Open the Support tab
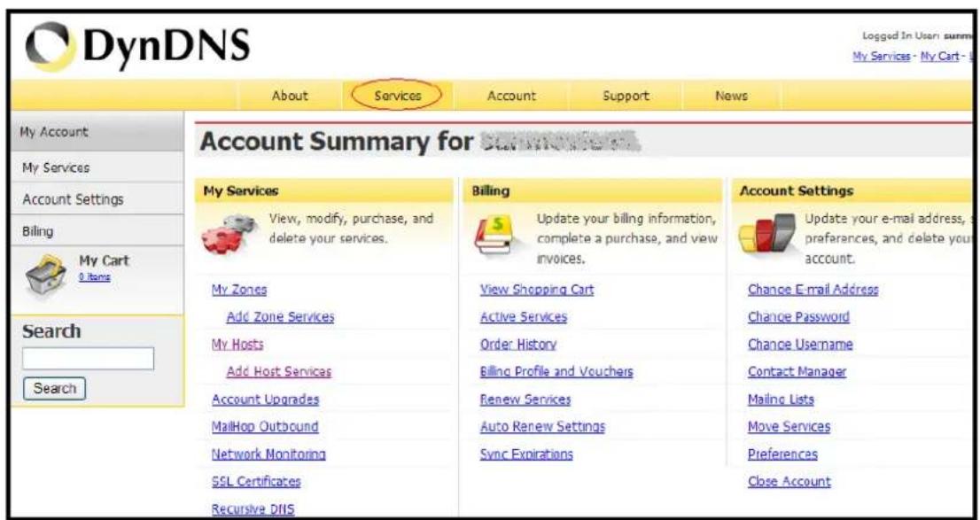Image resolution: width=980 pixels, height=520 pixels. (626, 96)
